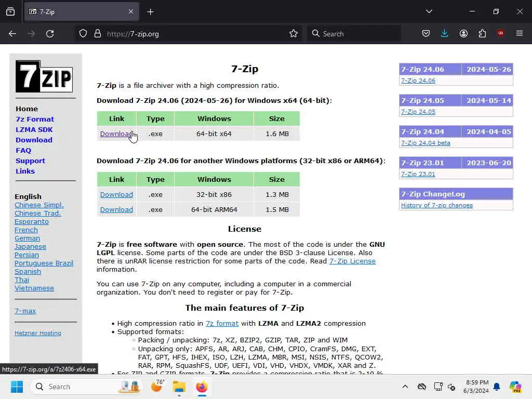
Task: Download the 32-bit x86 .exe installer
Action: (x=116, y=194)
